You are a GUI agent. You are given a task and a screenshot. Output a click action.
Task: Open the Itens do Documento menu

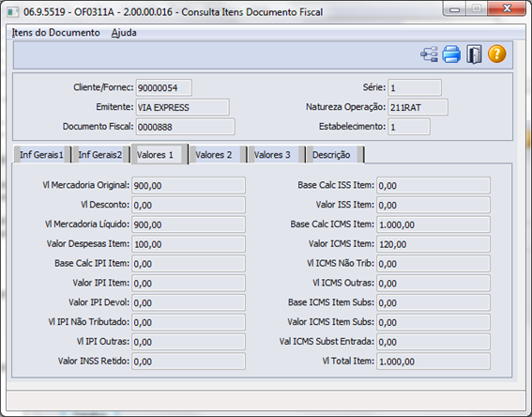56,33
